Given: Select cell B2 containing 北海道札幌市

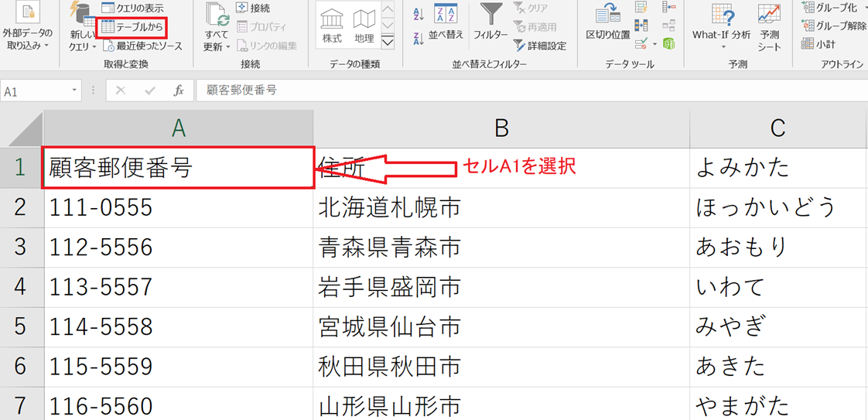Looking at the screenshot, I should pyautogui.click(x=501, y=207).
